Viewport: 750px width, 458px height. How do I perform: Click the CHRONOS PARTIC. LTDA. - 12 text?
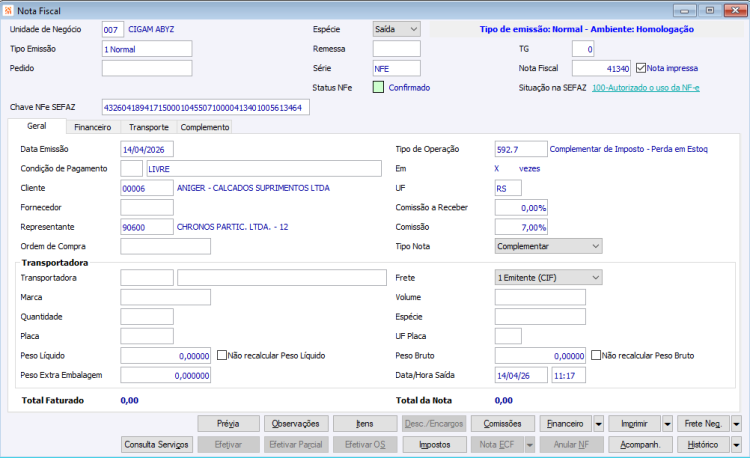pyautogui.click(x=232, y=227)
